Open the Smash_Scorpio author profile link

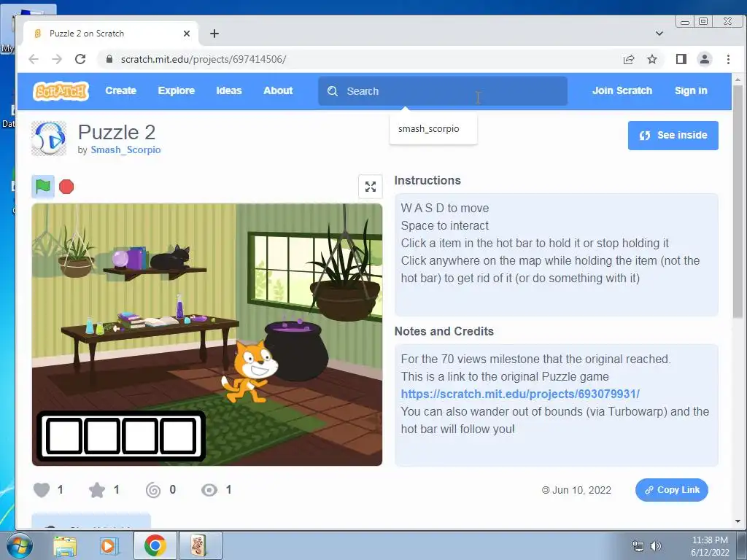(125, 149)
